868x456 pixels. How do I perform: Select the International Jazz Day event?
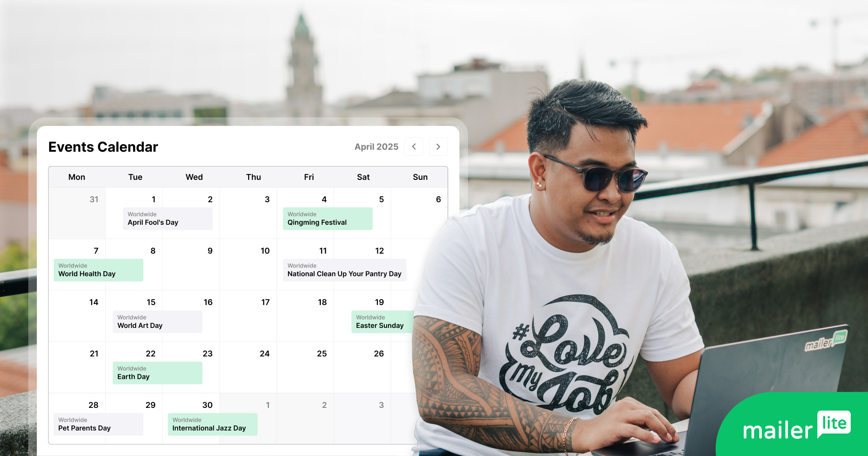[x=213, y=424]
